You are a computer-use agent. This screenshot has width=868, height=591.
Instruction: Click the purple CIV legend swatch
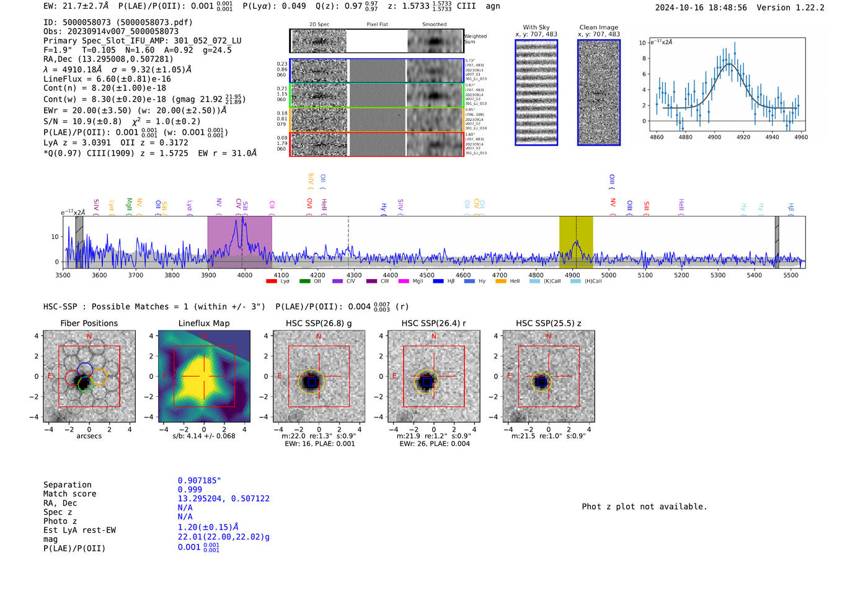(x=337, y=281)
